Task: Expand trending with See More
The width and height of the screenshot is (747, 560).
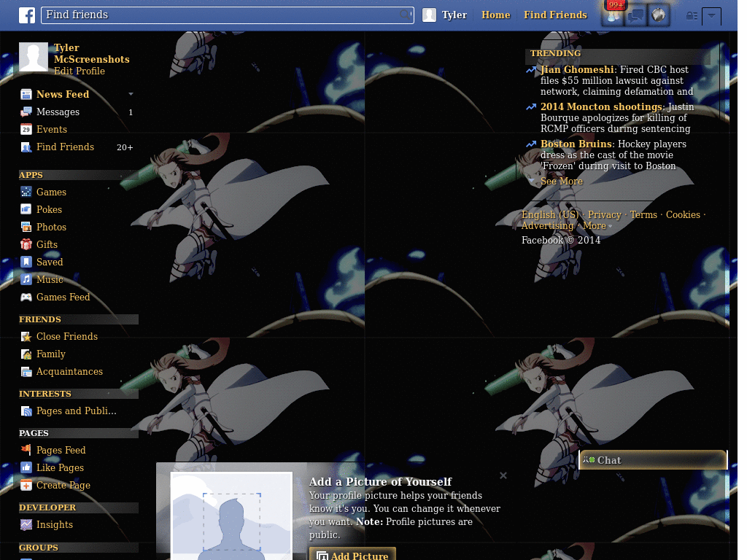Action: (561, 181)
